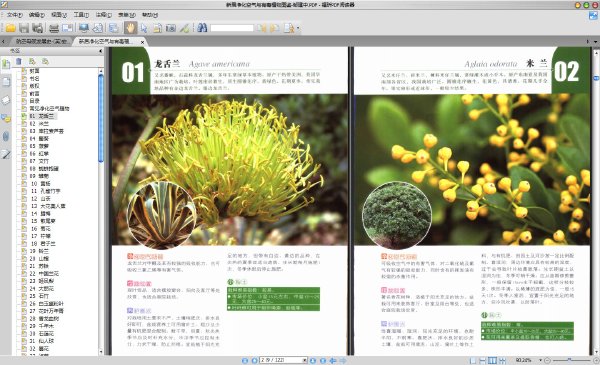Click the document vertical scrollbar down arrow
This screenshot has width=600, height=365.
(x=596, y=352)
